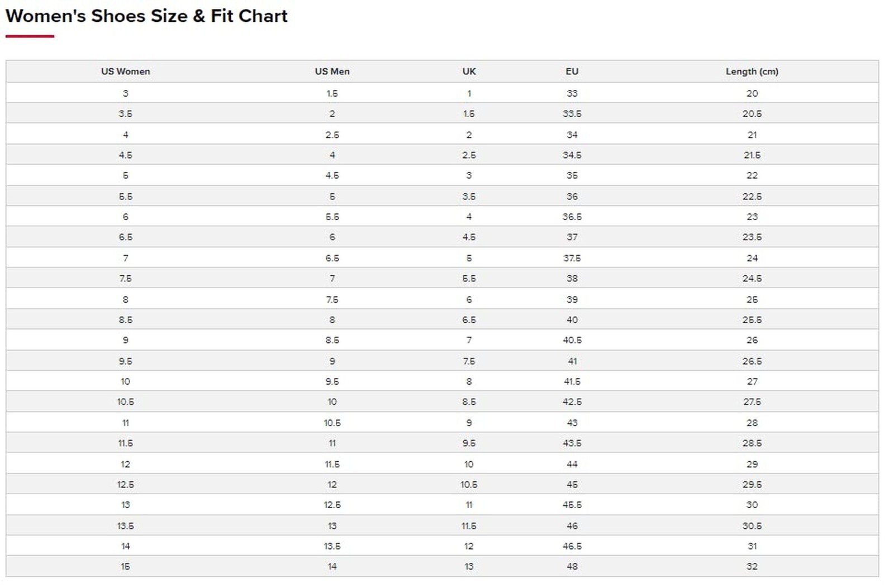The height and width of the screenshot is (588, 894).
Task: Click the EU column header
Action: pos(572,71)
